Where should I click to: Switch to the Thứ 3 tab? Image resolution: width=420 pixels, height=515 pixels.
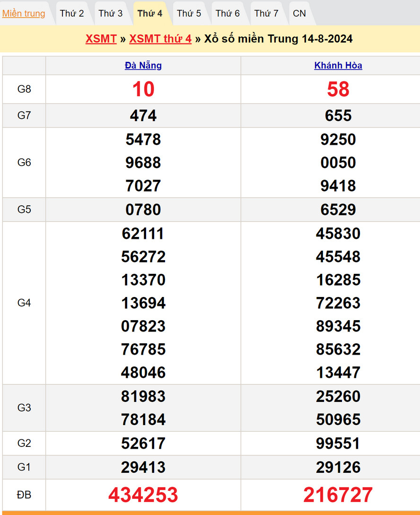pyautogui.click(x=111, y=13)
